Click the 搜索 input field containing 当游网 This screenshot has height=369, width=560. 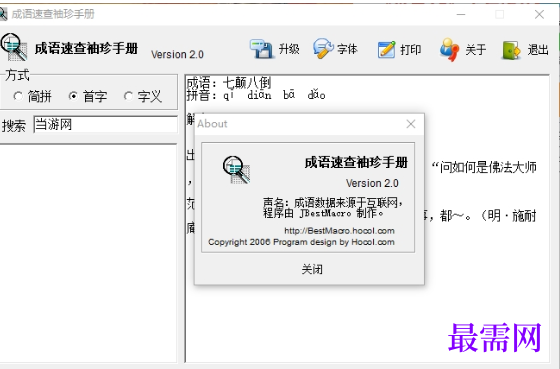click(x=105, y=124)
